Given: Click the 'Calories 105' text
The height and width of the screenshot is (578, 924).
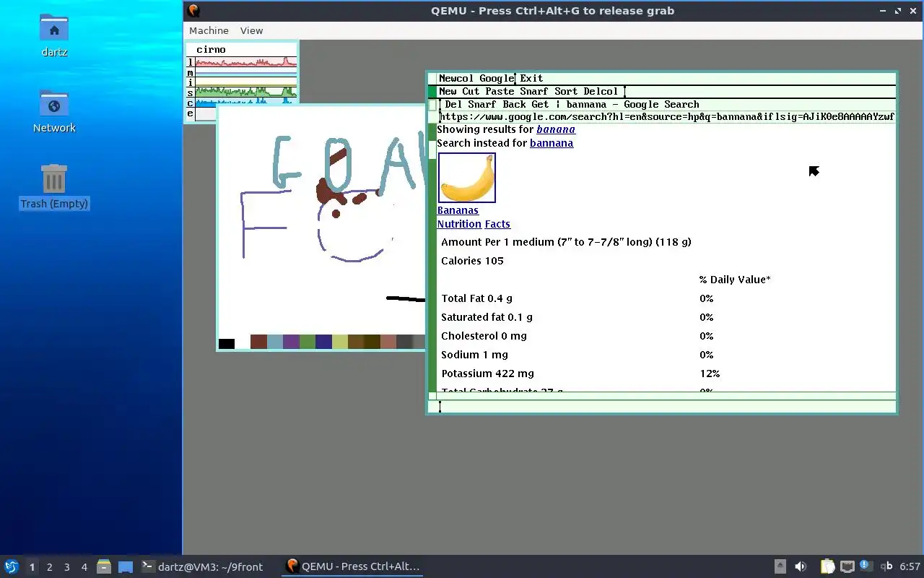Looking at the screenshot, I should [x=472, y=261].
